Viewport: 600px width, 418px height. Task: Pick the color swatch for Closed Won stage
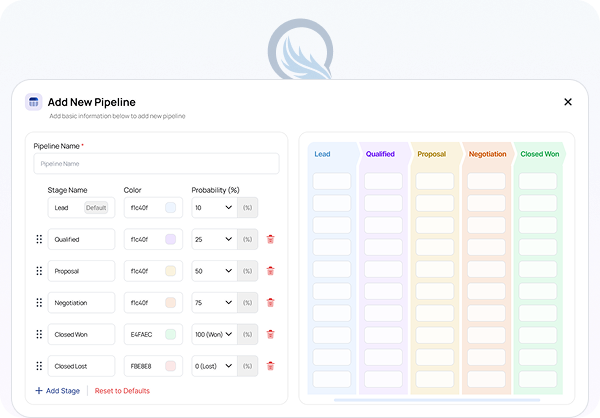(170, 335)
